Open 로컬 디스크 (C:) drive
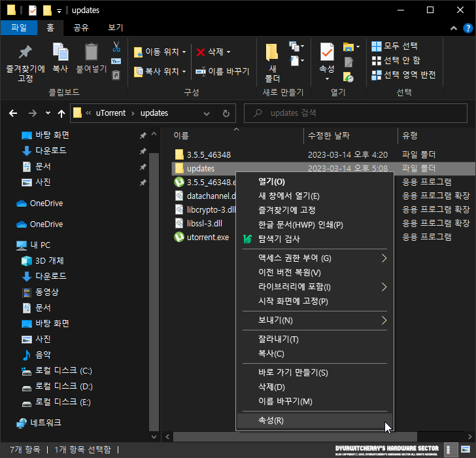Image resolution: width=476 pixels, height=458 pixels. click(63, 370)
